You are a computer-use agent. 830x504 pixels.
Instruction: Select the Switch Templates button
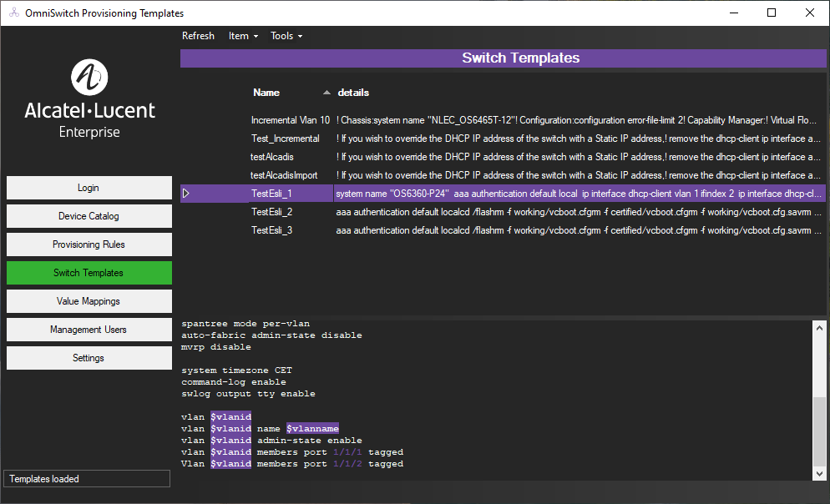[89, 273]
